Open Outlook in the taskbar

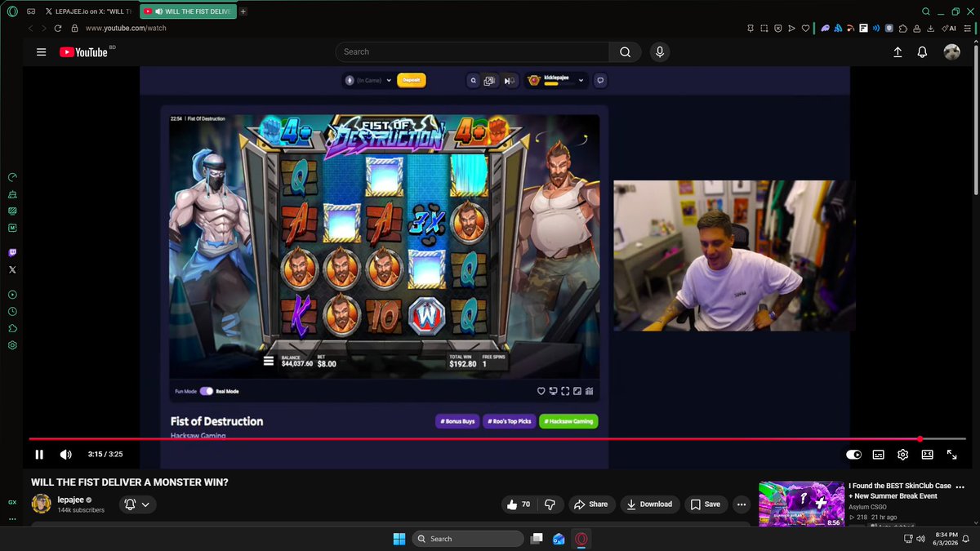[559, 539]
